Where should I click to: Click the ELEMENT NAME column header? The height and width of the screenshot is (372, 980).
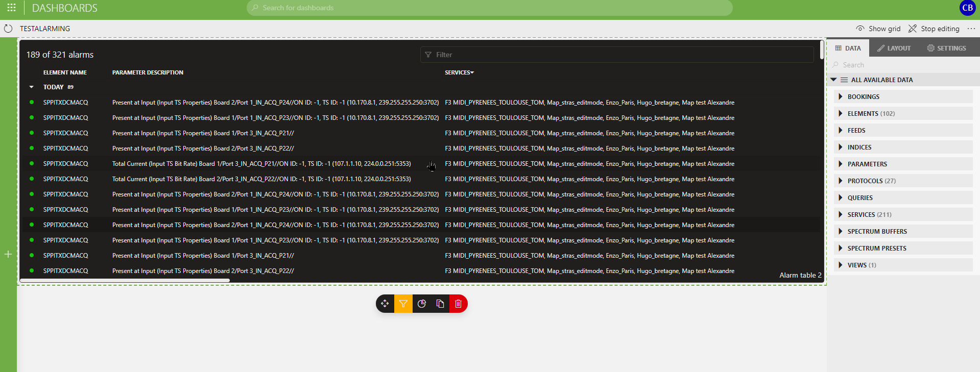pyautogui.click(x=65, y=72)
